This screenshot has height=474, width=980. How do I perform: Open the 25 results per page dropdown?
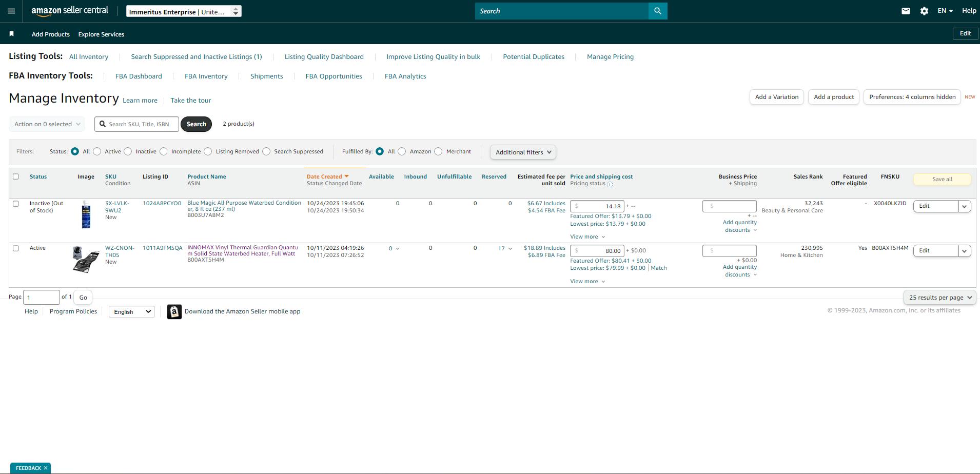click(939, 298)
